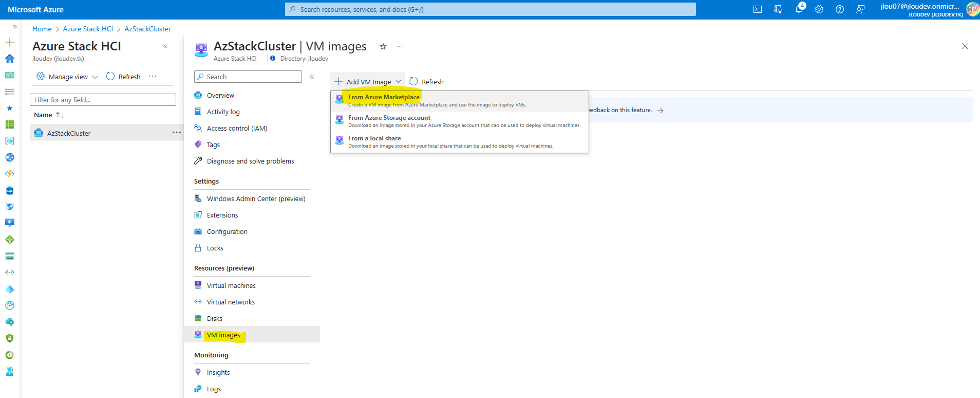
Task: Open ellipsis menu next to Refresh in list pane
Action: pyautogui.click(x=153, y=76)
